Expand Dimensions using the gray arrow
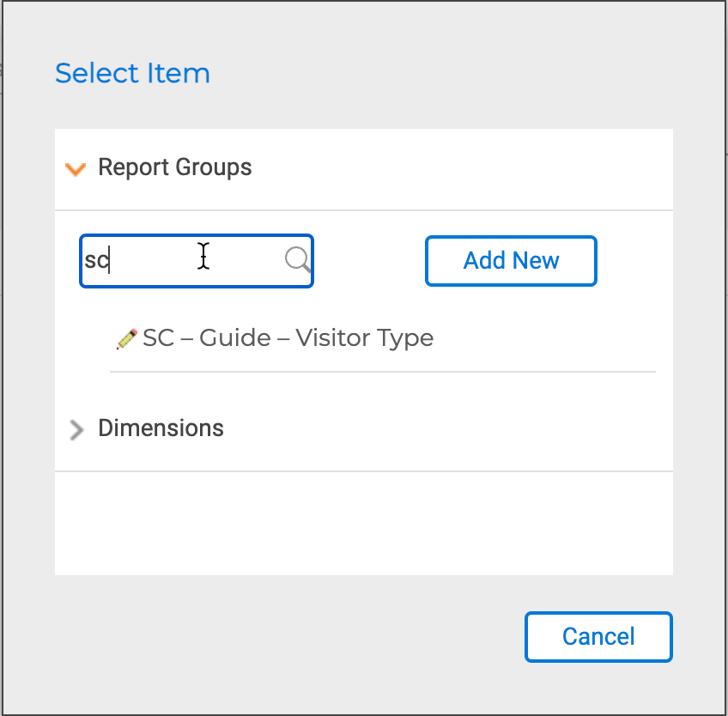 [x=76, y=429]
